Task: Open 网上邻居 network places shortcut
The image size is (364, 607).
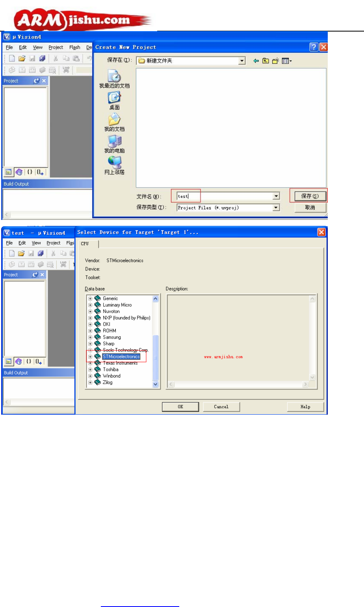Action: 114,166
